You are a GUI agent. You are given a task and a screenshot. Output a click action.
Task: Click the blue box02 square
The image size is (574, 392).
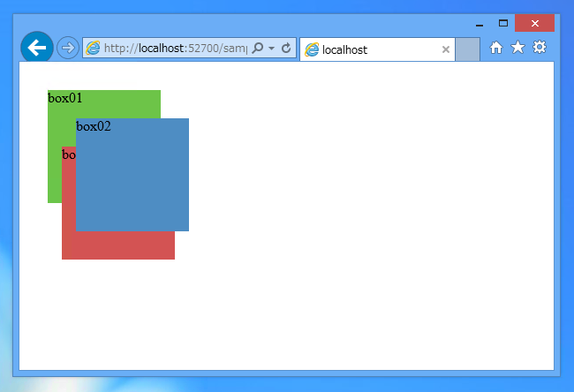[x=132, y=175]
